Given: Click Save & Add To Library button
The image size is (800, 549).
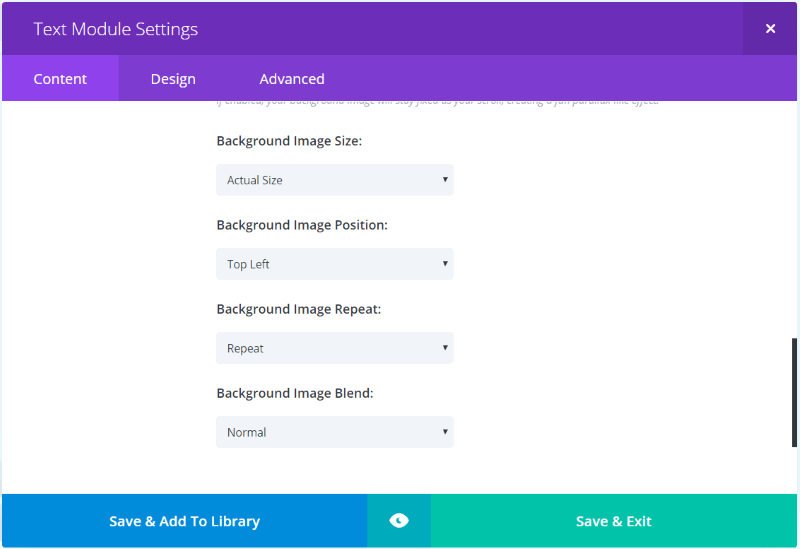Looking at the screenshot, I should pos(185,520).
